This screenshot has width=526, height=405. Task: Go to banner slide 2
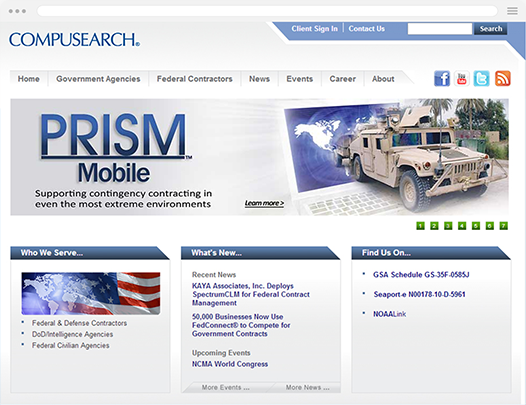click(x=434, y=226)
